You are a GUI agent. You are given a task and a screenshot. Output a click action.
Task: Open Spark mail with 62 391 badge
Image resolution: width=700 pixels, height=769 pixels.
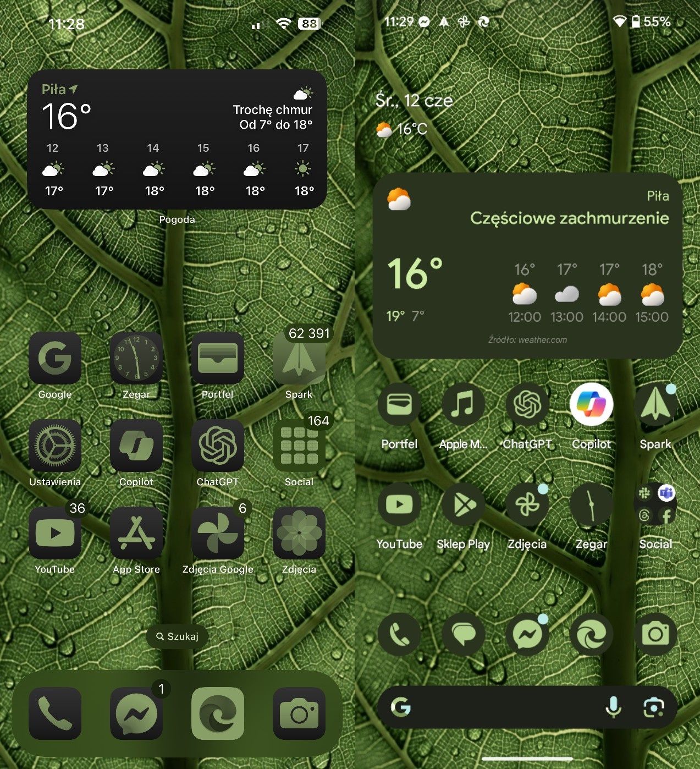(299, 358)
